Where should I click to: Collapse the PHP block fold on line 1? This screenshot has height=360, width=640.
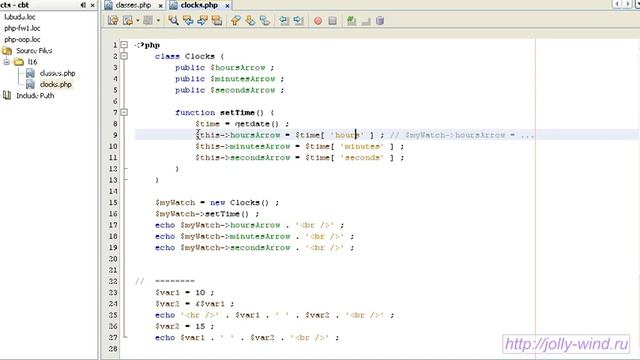[x=124, y=44]
